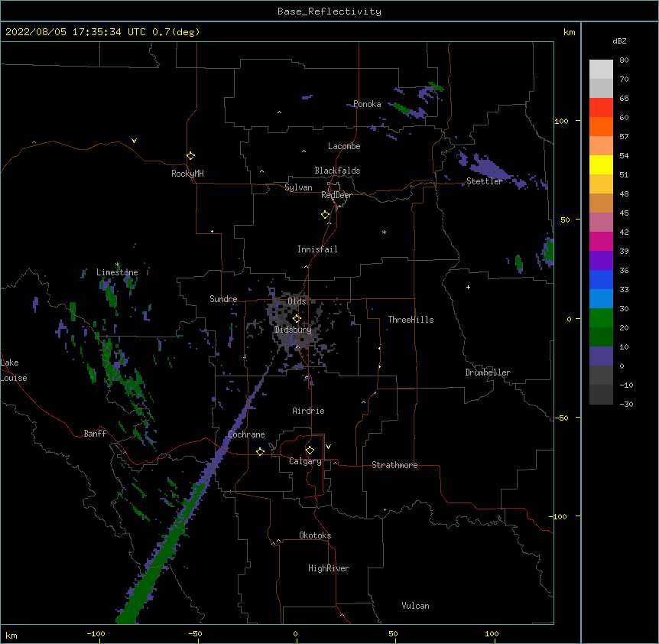
Task: Click the Stettler label
Action: 485,181
